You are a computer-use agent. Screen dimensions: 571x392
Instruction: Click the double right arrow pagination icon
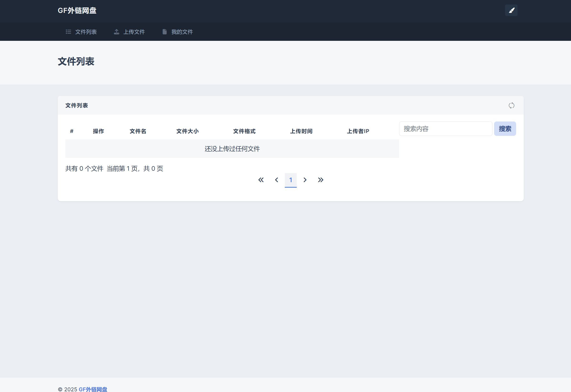(320, 180)
